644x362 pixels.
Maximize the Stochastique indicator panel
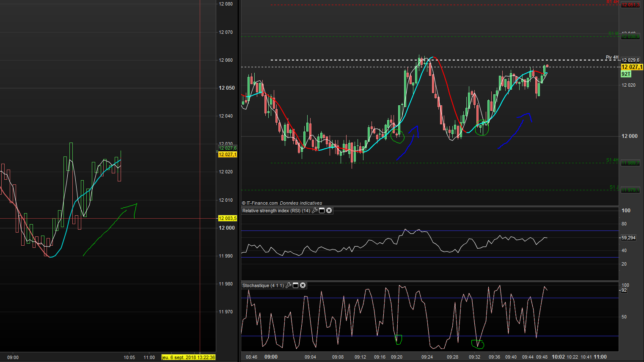click(295, 285)
